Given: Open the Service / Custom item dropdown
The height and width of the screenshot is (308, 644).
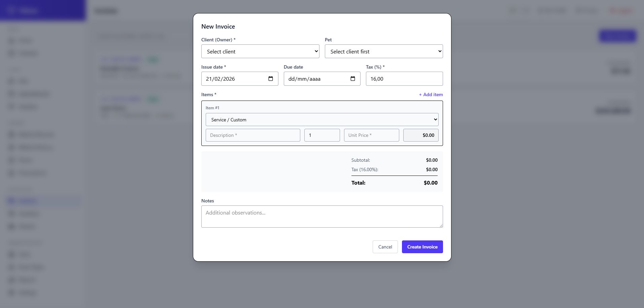Looking at the screenshot, I should pyautogui.click(x=322, y=120).
